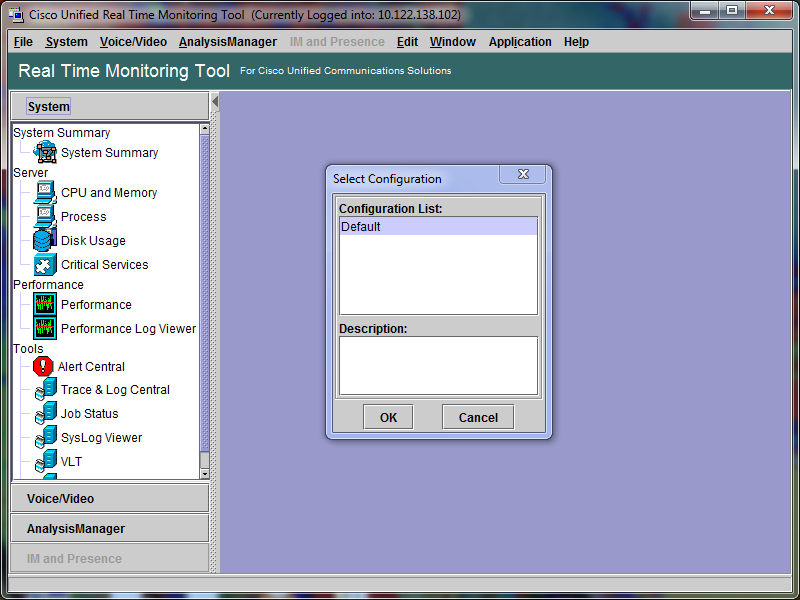
Task: Select Critical Services label
Action: 105,264
